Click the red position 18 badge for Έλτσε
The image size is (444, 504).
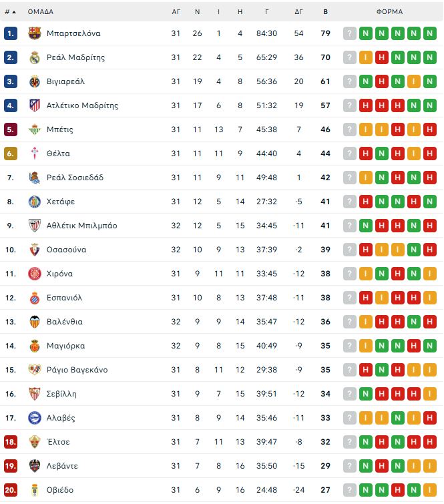coord(11,442)
